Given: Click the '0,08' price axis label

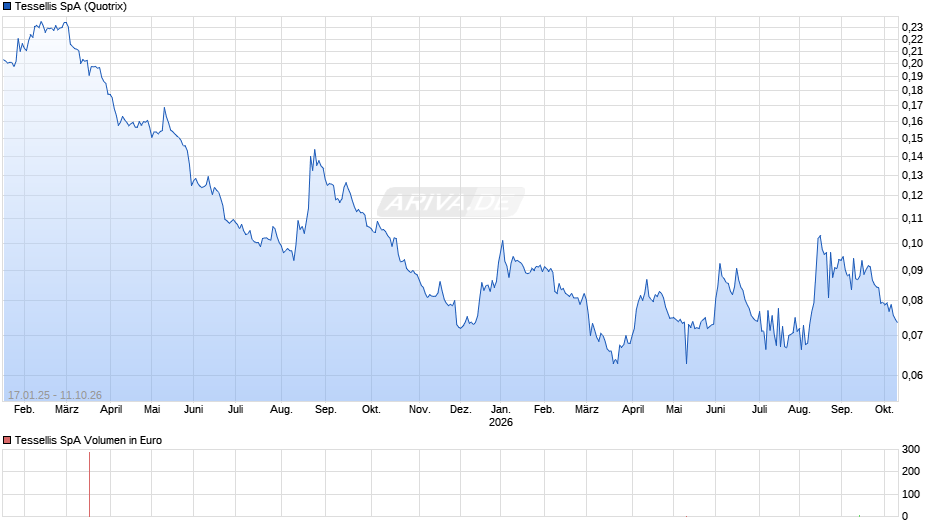Looking at the screenshot, I should tap(912, 300).
